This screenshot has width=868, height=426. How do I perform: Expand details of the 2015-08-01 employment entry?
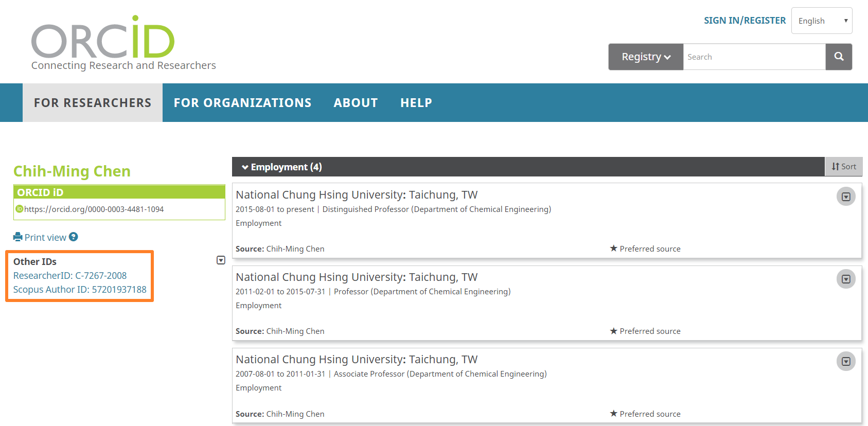point(846,197)
